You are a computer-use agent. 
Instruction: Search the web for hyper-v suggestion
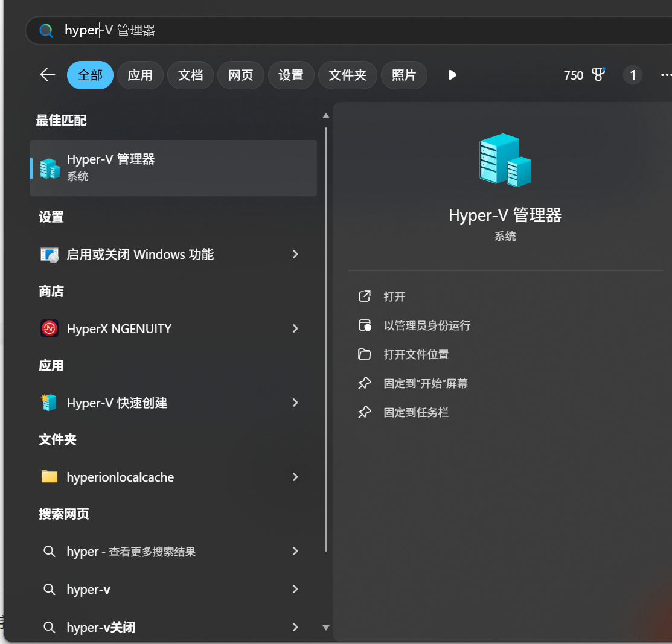(x=173, y=590)
